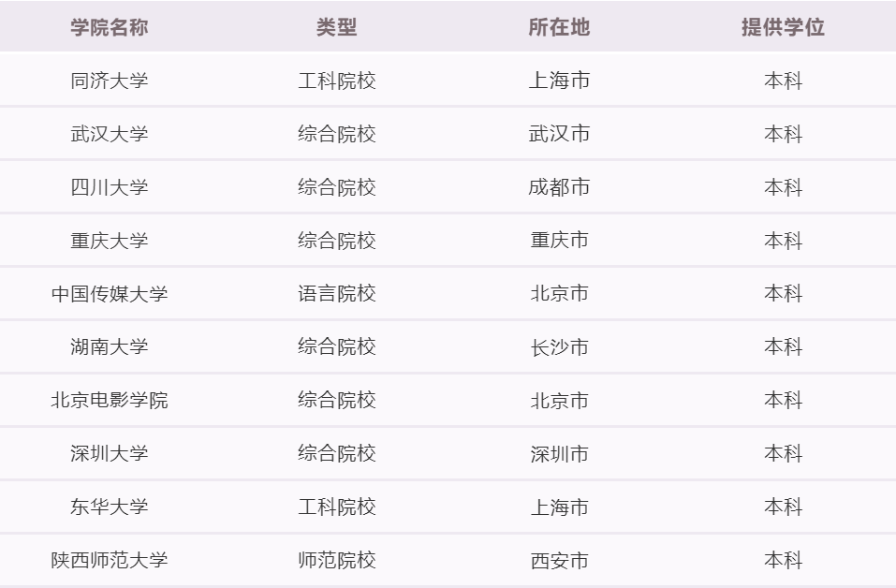Image resolution: width=896 pixels, height=588 pixels.
Task: Open the 同济大学 entry
Action: 110,81
